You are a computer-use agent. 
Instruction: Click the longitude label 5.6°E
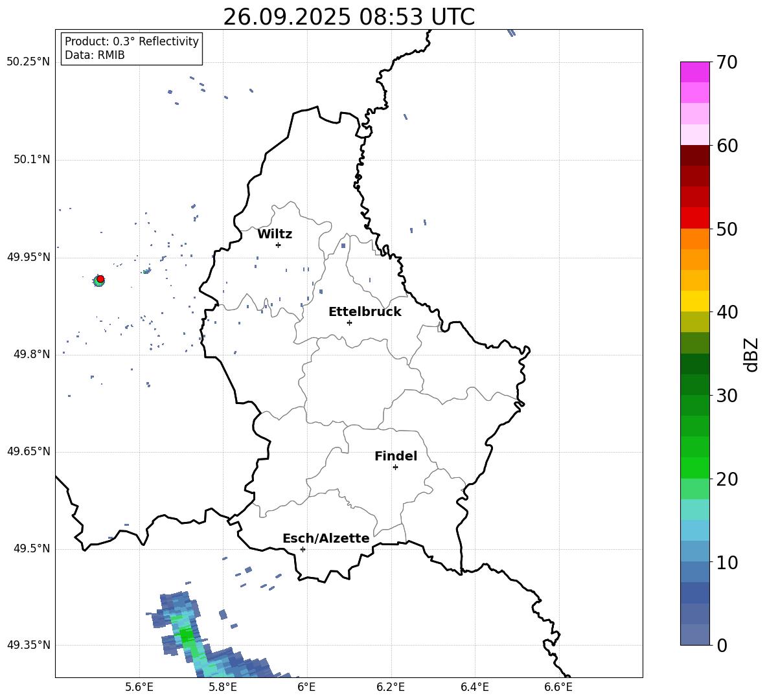click(x=139, y=687)
